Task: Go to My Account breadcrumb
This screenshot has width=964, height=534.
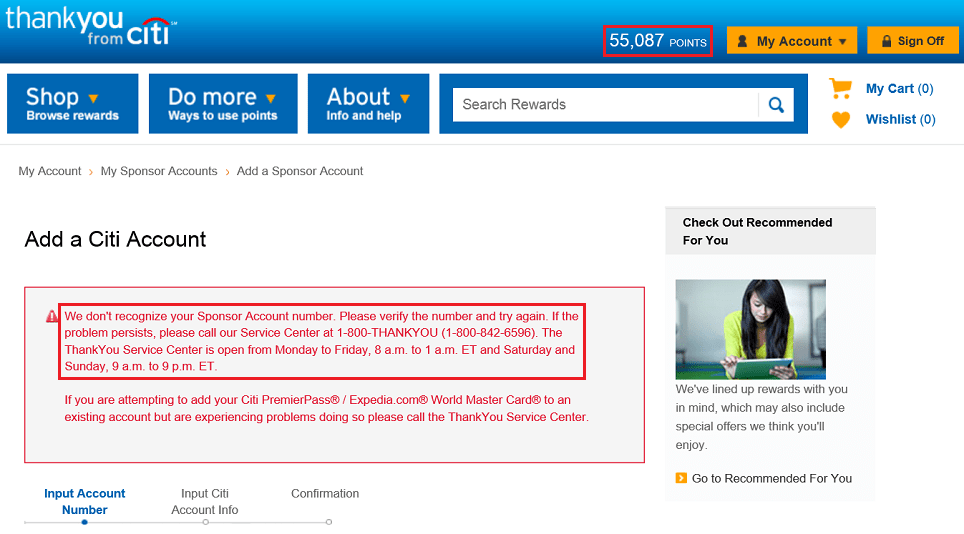Action: point(50,171)
